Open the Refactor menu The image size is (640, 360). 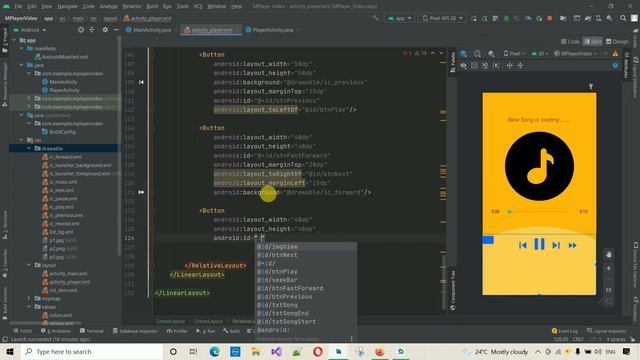click(x=132, y=6)
